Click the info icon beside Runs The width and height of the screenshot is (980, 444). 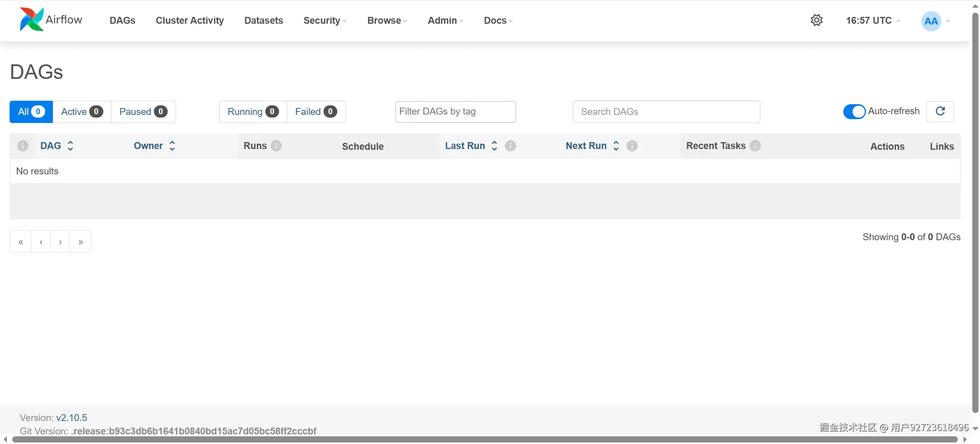tap(276, 146)
